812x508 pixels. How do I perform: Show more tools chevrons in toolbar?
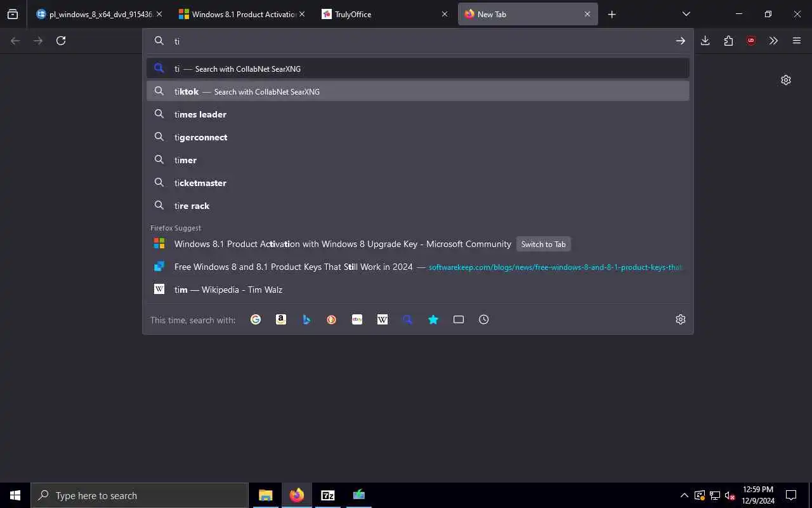(773, 41)
